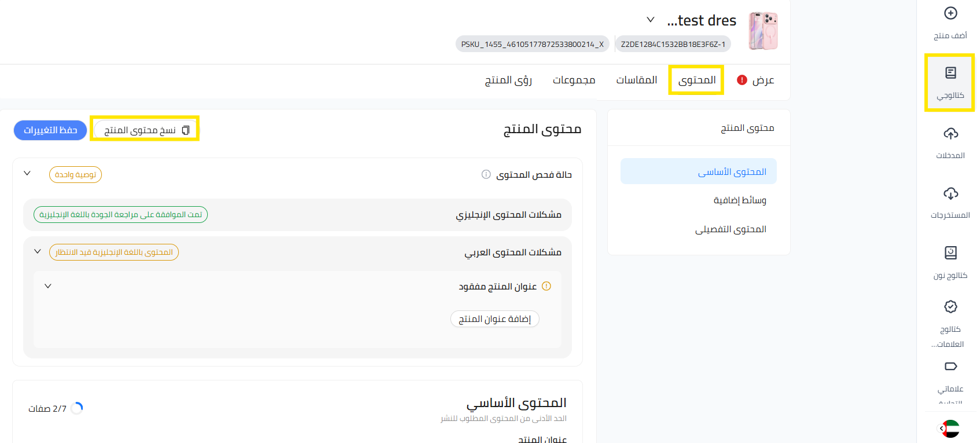Image resolution: width=980 pixels, height=443 pixels.
Task: Click the copy icon in نسخ محتوى المنتج
Action: [186, 130]
